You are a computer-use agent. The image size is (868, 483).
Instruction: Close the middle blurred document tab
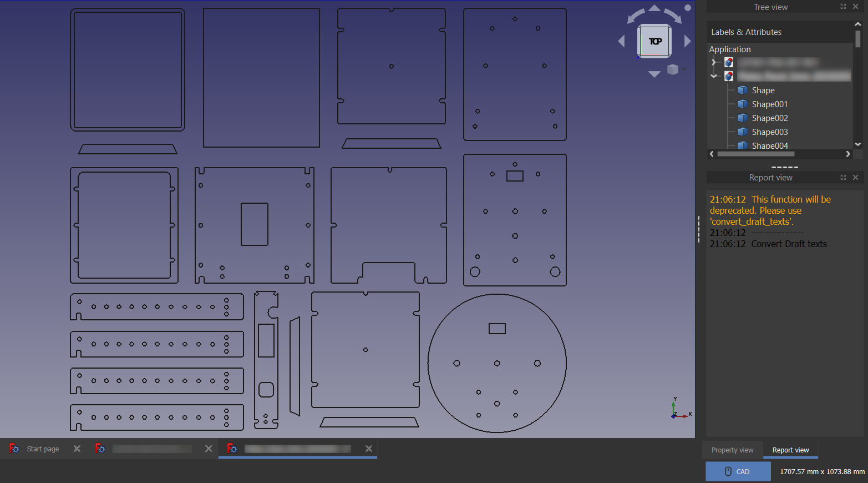[209, 449]
